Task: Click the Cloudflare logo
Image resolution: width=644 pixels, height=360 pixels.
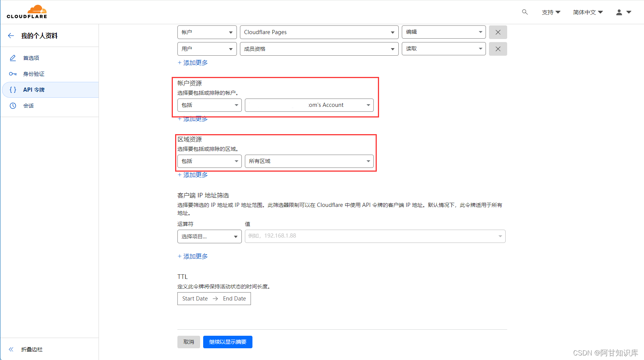Action: coord(27,12)
